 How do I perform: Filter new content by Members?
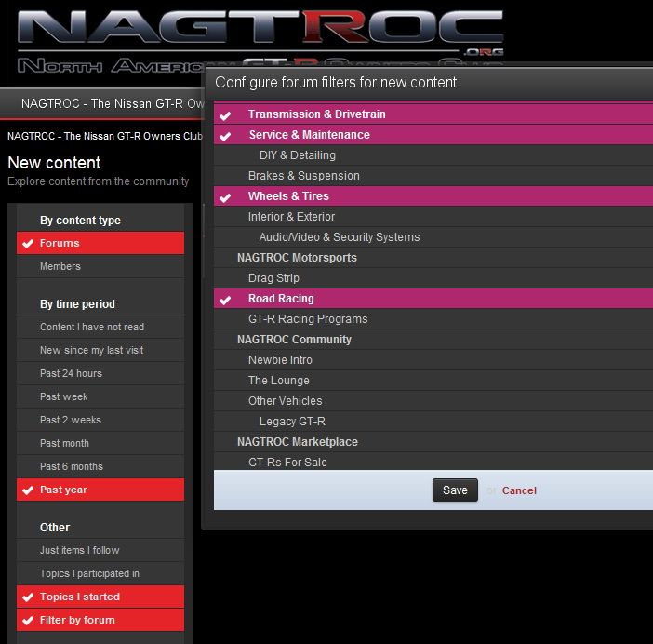point(100,266)
